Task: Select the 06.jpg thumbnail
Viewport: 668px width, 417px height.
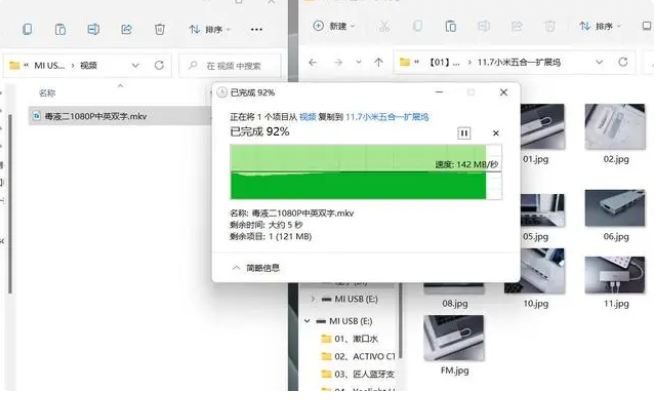Action: click(616, 216)
